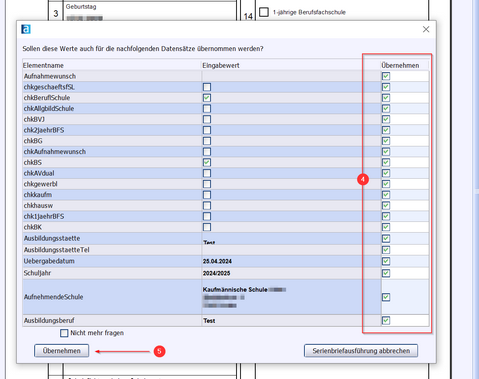Toggle Eingabewert checkbox for chkBG
Screen dimensions: 479x379
coord(207,141)
